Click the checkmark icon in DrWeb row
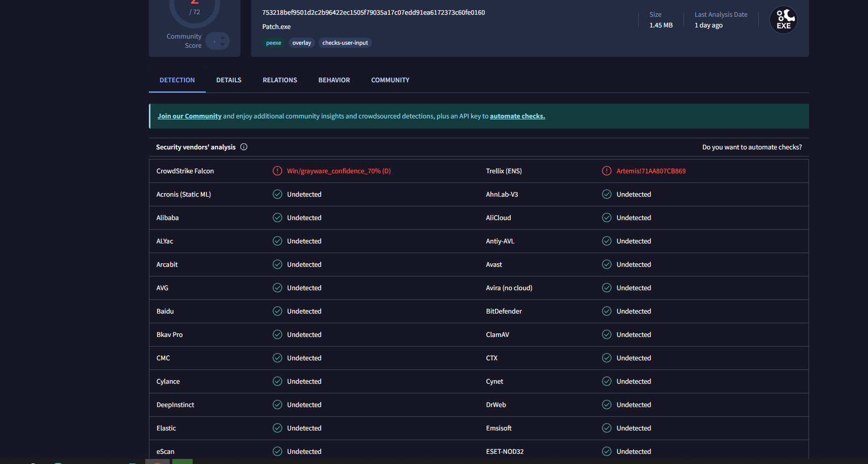 click(x=607, y=405)
